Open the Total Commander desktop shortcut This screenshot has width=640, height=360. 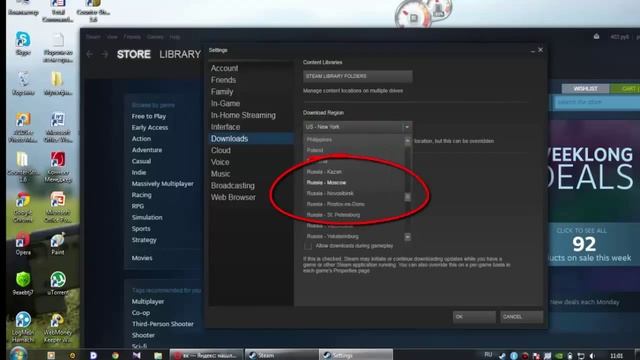click(58, 10)
